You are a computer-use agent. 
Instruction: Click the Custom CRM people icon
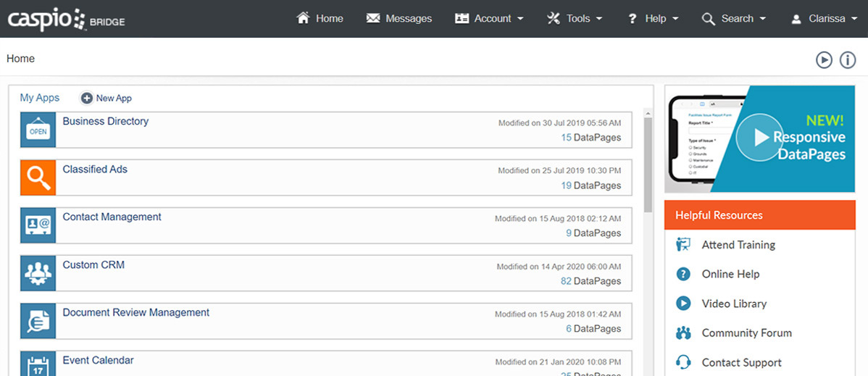pyautogui.click(x=38, y=273)
